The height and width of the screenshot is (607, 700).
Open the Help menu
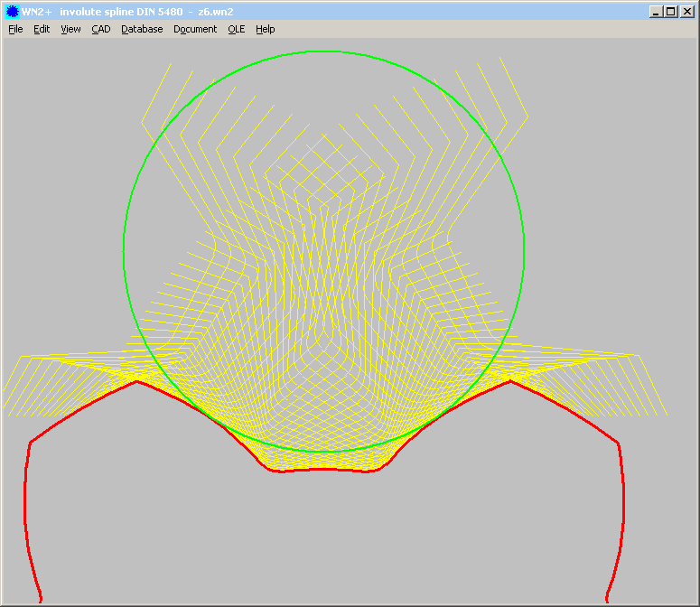pyautogui.click(x=265, y=29)
